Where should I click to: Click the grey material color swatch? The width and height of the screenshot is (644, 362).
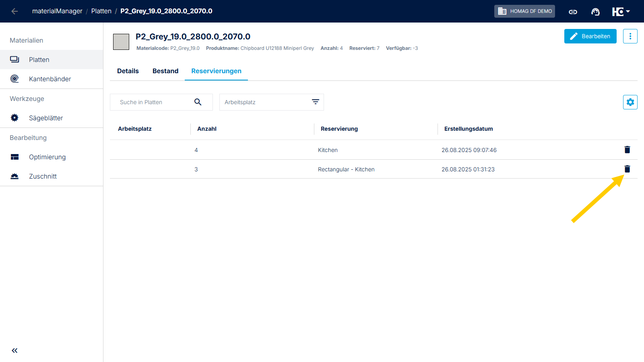click(x=121, y=42)
